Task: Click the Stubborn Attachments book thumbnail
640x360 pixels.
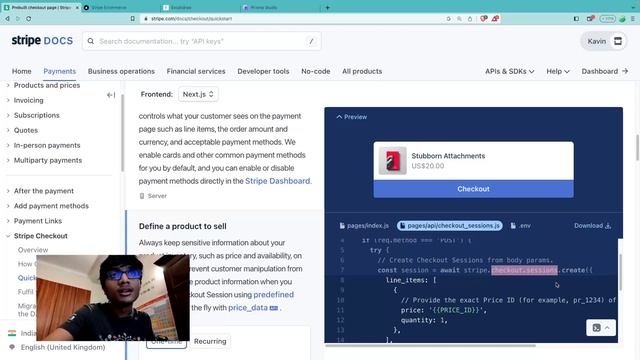Action: point(392,160)
